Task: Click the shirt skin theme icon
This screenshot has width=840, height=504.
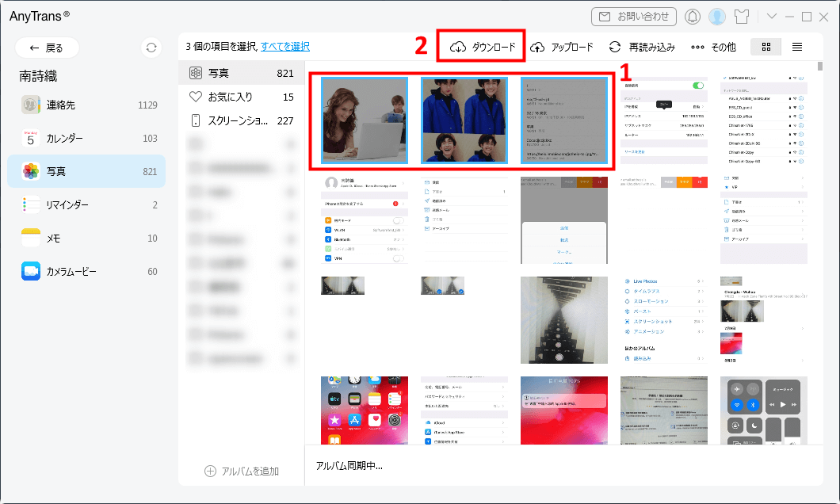Action: click(x=742, y=17)
